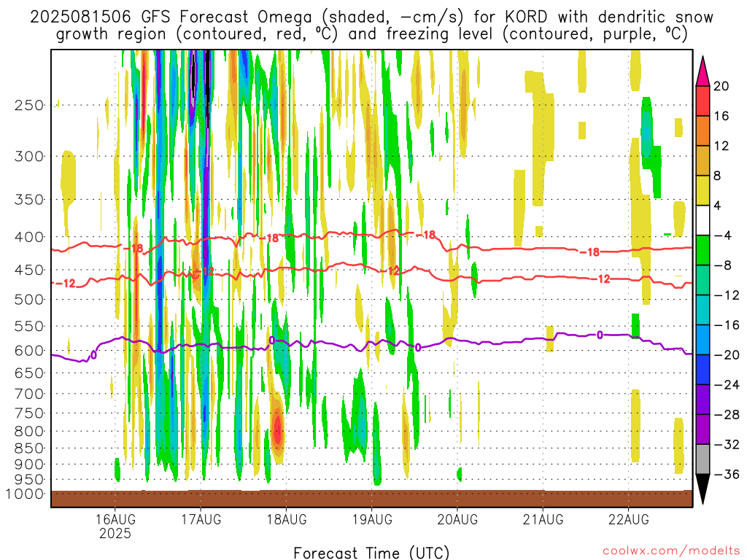Click the 2025 year label under 16AUG
747x560 pixels.
(115, 533)
